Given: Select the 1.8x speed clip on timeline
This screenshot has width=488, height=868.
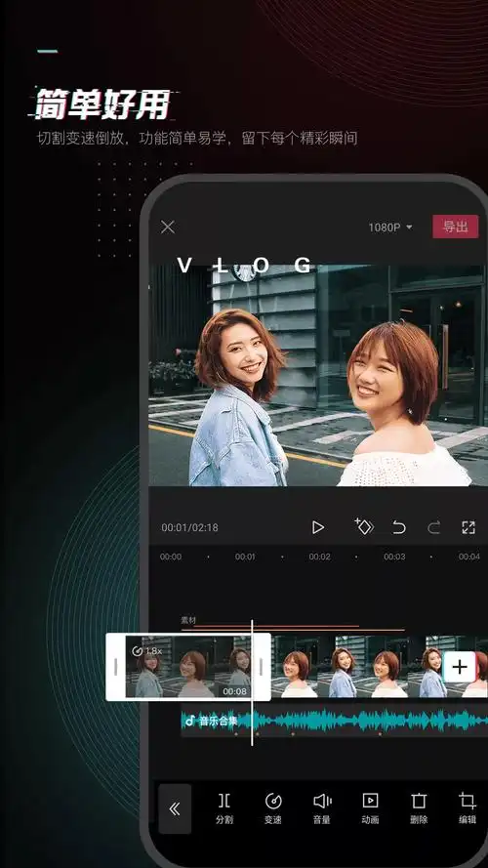Looking at the screenshot, I should point(188,667).
